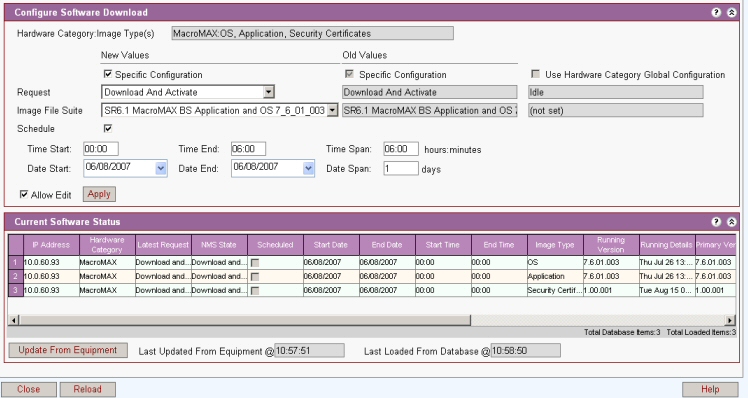The width and height of the screenshot is (748, 398).
Task: Open Help via bottom button
Action: 710,389
